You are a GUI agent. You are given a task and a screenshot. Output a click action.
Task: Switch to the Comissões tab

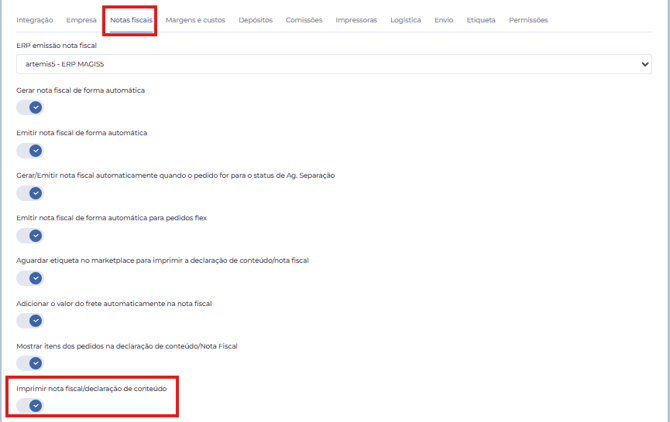304,20
